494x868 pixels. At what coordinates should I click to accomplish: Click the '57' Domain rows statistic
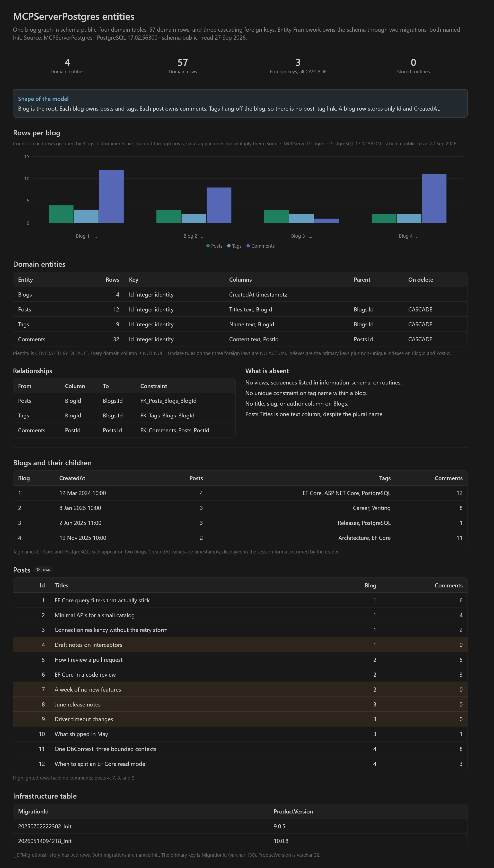tap(182, 62)
